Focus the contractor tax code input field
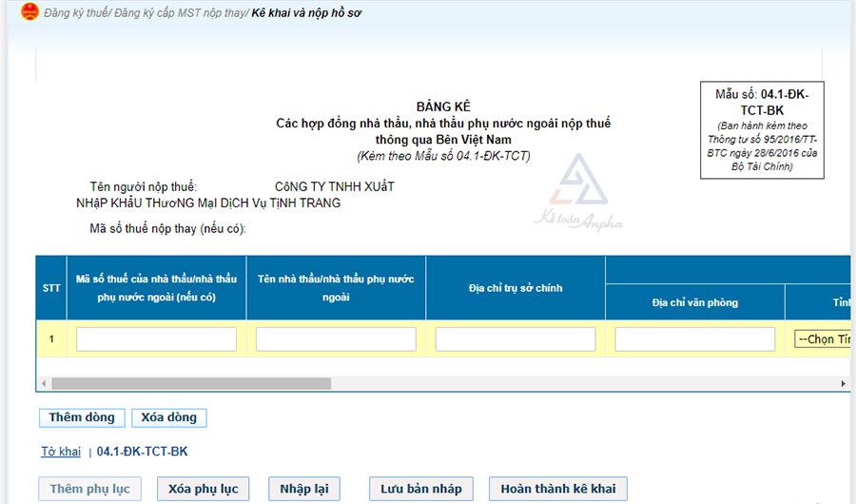The height and width of the screenshot is (504, 856). 156,339
